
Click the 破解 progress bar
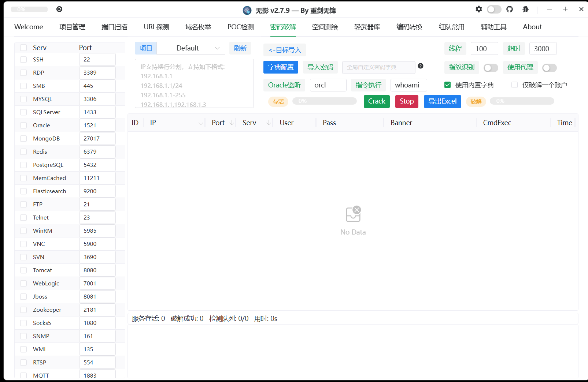pyautogui.click(x=522, y=101)
